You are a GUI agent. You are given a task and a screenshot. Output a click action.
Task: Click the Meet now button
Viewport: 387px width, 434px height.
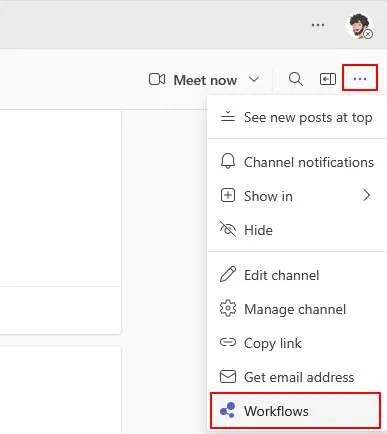click(x=193, y=80)
